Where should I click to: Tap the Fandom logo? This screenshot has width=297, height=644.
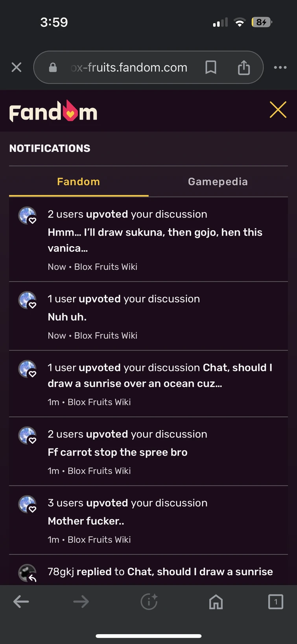click(x=53, y=111)
